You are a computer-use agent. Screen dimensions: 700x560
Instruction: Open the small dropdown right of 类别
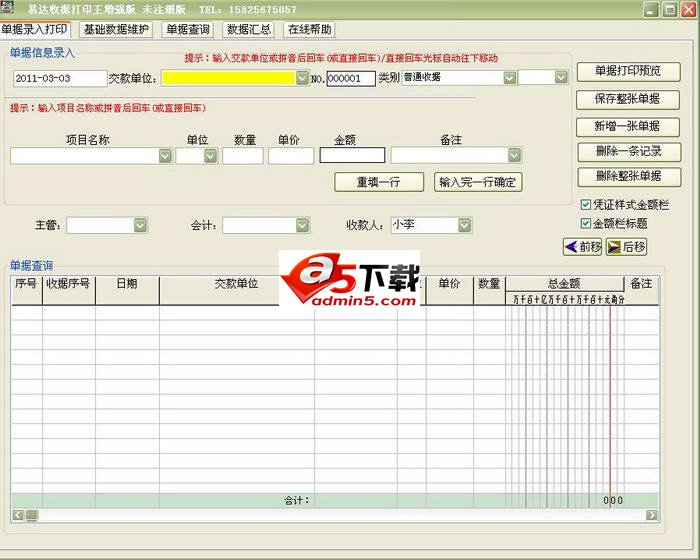point(561,78)
